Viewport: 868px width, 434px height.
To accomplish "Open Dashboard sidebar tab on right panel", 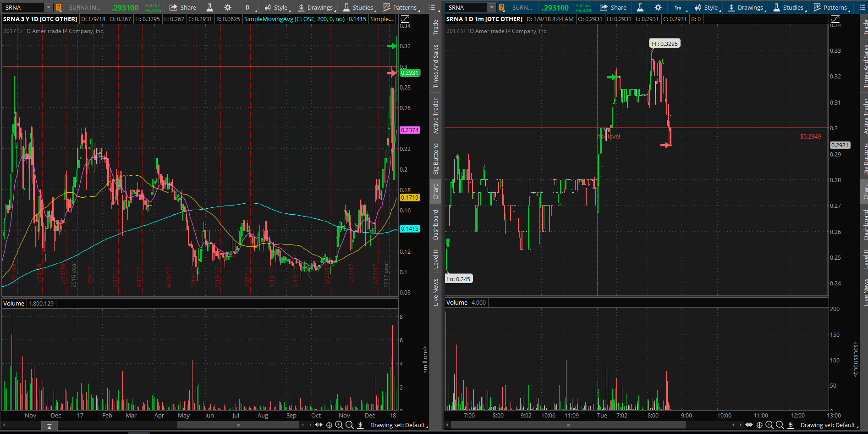I will [865, 225].
